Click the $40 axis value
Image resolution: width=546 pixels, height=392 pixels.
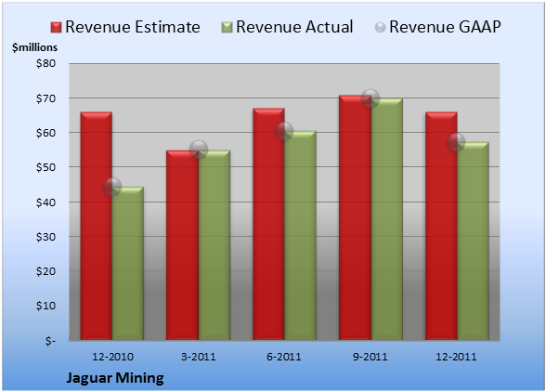point(46,203)
